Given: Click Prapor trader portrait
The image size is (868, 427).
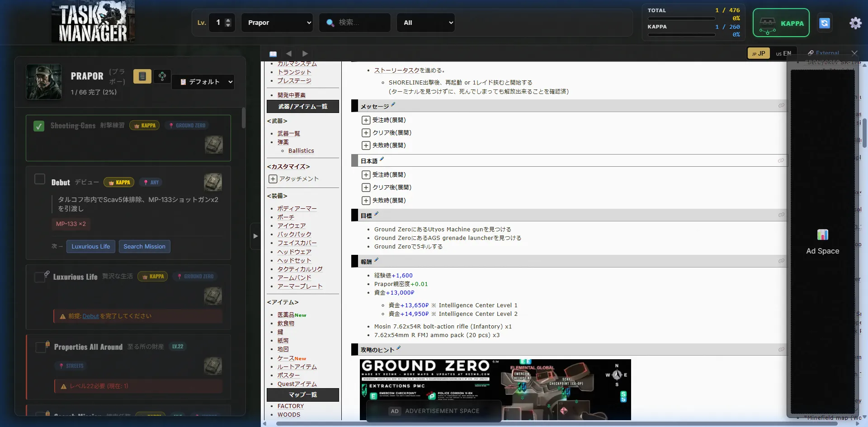Looking at the screenshot, I should click(44, 82).
